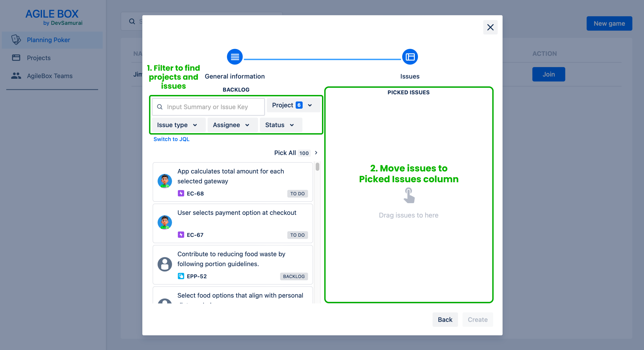The image size is (644, 350).
Task: Click the AgileBox Teams people icon
Action: (x=16, y=76)
